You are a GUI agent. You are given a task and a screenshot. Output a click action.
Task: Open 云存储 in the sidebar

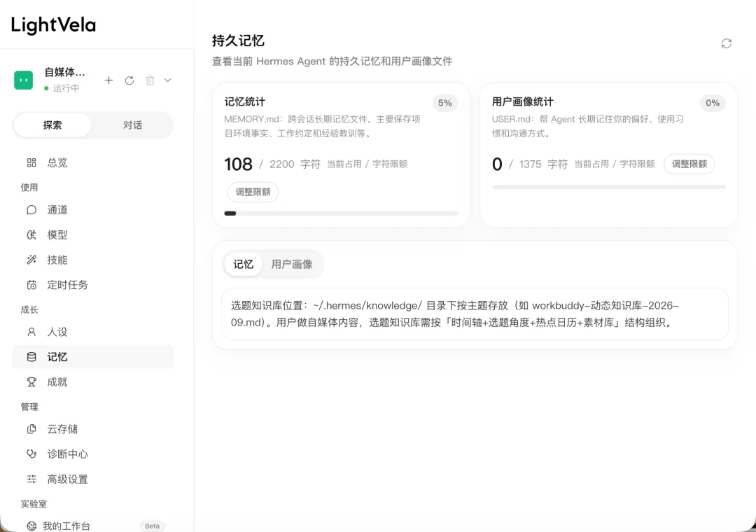(x=92, y=429)
